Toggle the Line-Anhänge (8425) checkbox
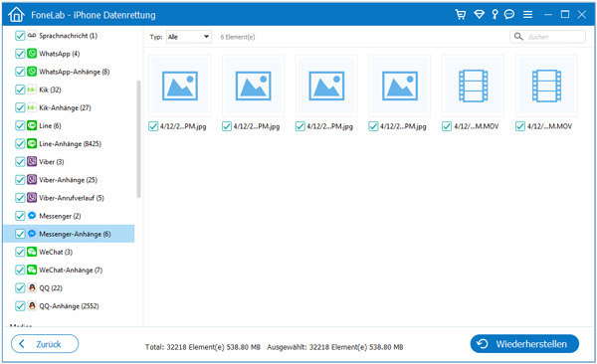Screen dimensions: 597x364 coord(20,143)
